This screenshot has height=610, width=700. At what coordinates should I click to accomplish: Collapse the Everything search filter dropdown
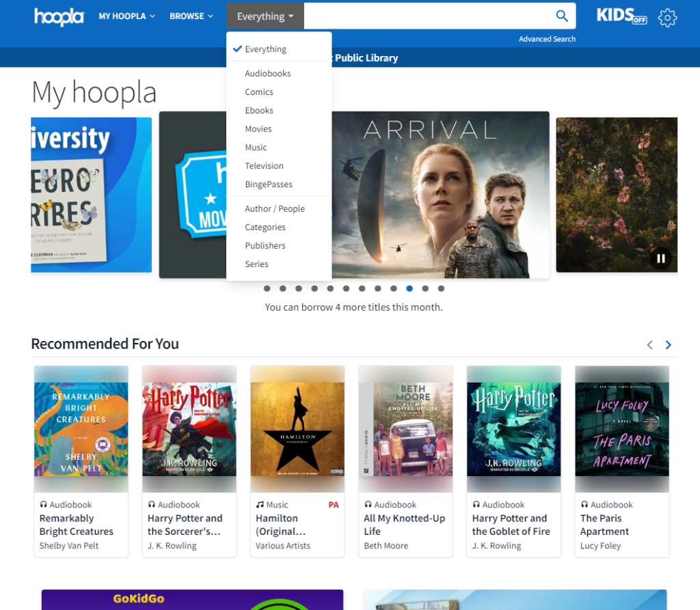[265, 16]
